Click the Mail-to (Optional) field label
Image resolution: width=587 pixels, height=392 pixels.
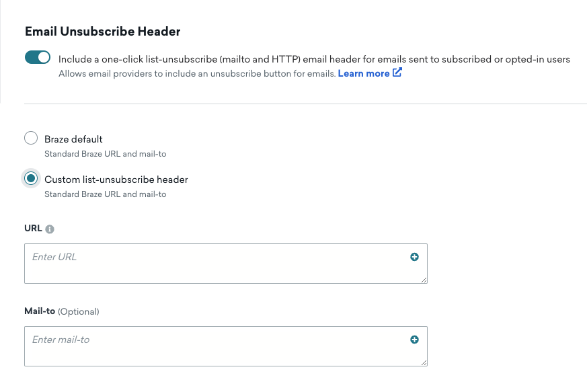point(62,311)
